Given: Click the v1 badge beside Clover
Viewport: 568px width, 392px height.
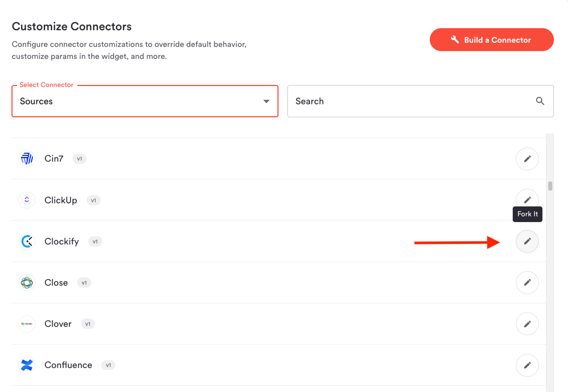Looking at the screenshot, I should 88,324.
